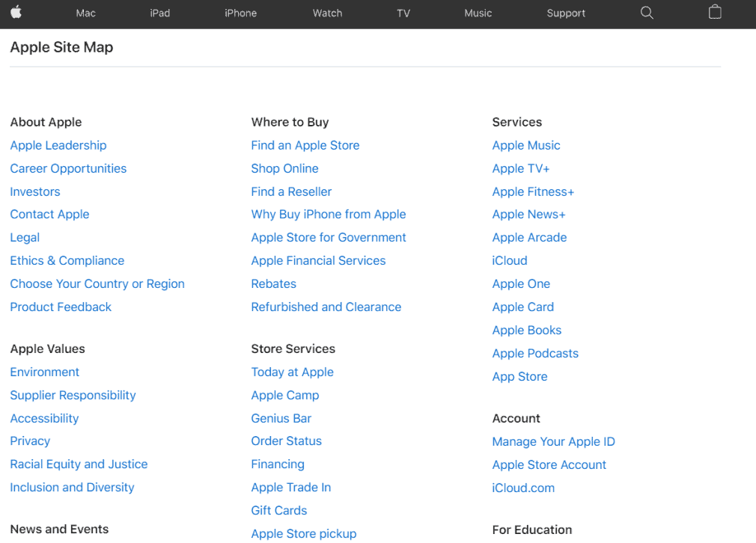756x543 pixels.
Task: Click Find an Apple Store
Action: pos(305,146)
